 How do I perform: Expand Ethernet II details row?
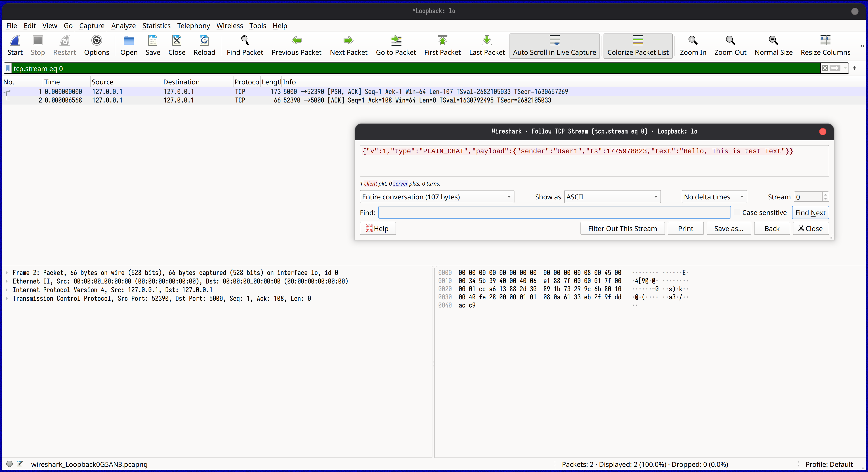pyautogui.click(x=7, y=281)
